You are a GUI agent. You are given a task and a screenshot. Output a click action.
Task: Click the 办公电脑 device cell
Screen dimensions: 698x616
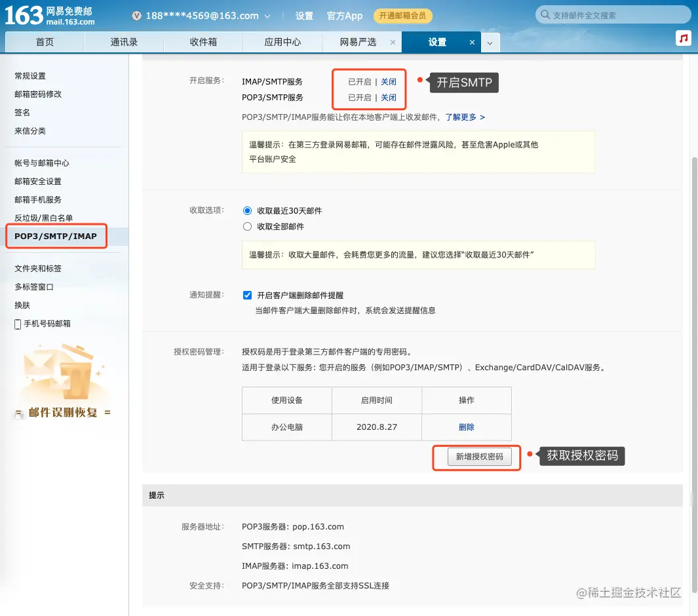tap(287, 427)
